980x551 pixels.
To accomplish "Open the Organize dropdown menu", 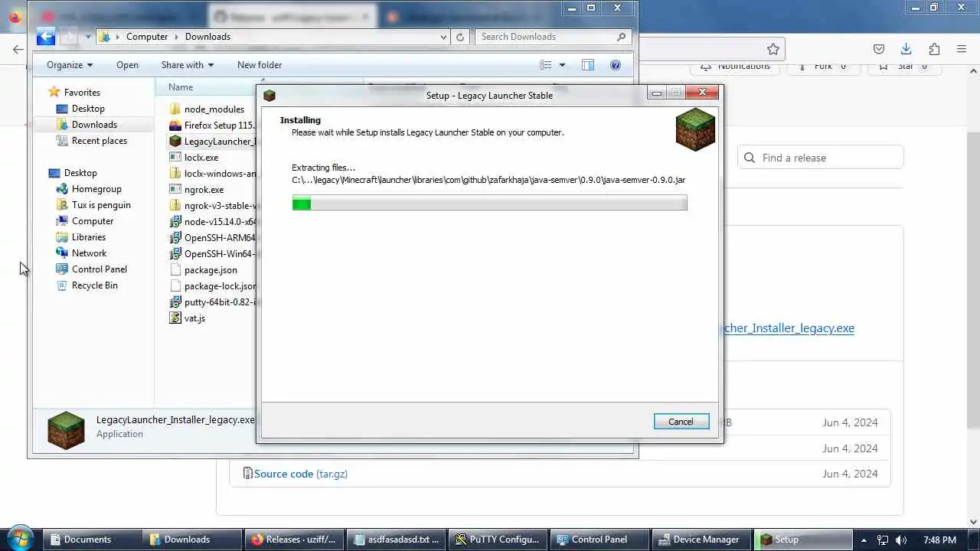I will [70, 65].
